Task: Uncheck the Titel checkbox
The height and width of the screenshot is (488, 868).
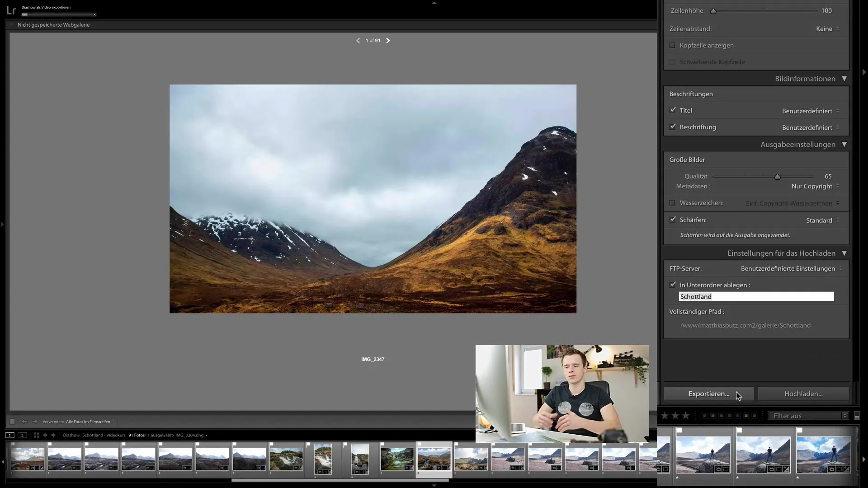Action: 673,110
